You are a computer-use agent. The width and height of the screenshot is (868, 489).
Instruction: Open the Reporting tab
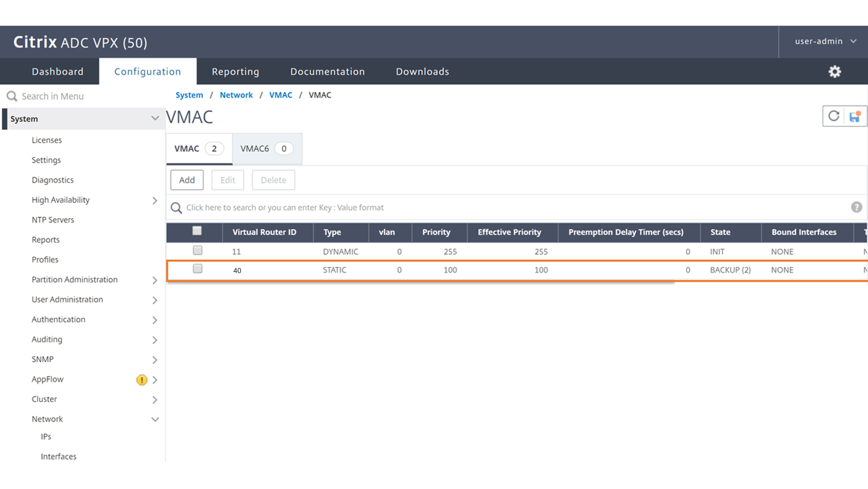click(235, 71)
